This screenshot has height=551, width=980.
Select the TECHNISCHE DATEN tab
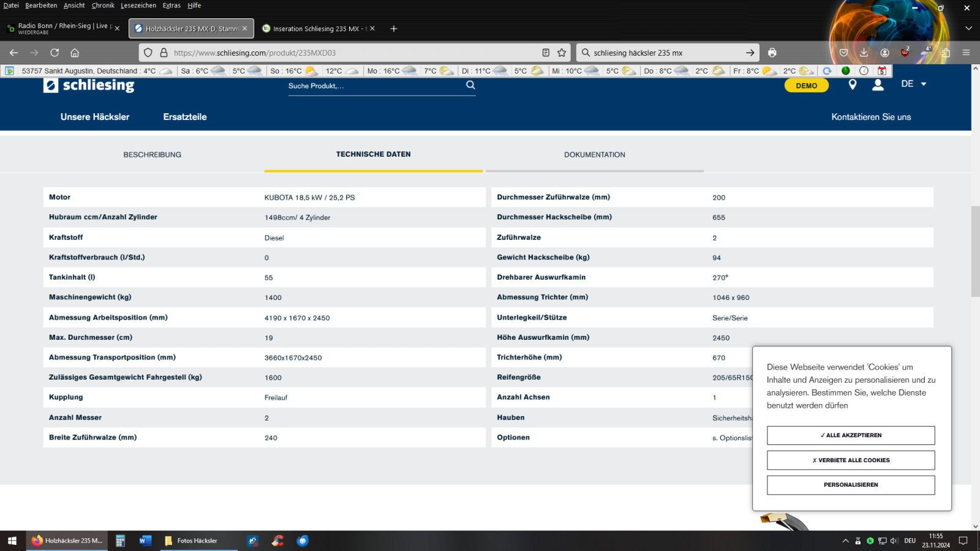point(374,154)
